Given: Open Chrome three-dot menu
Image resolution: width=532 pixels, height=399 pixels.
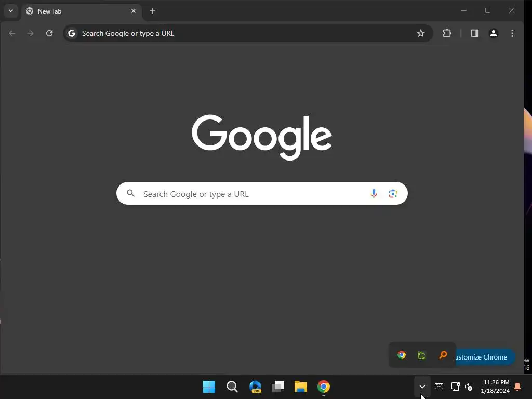Looking at the screenshot, I should pos(512,33).
